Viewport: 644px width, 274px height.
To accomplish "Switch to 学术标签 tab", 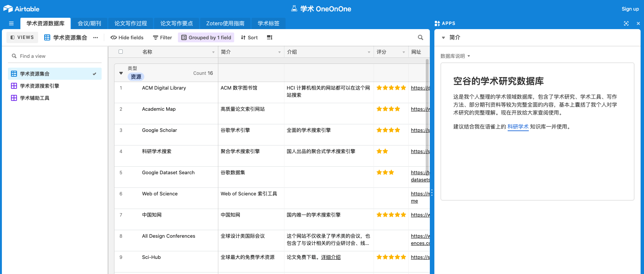I will click(x=269, y=23).
